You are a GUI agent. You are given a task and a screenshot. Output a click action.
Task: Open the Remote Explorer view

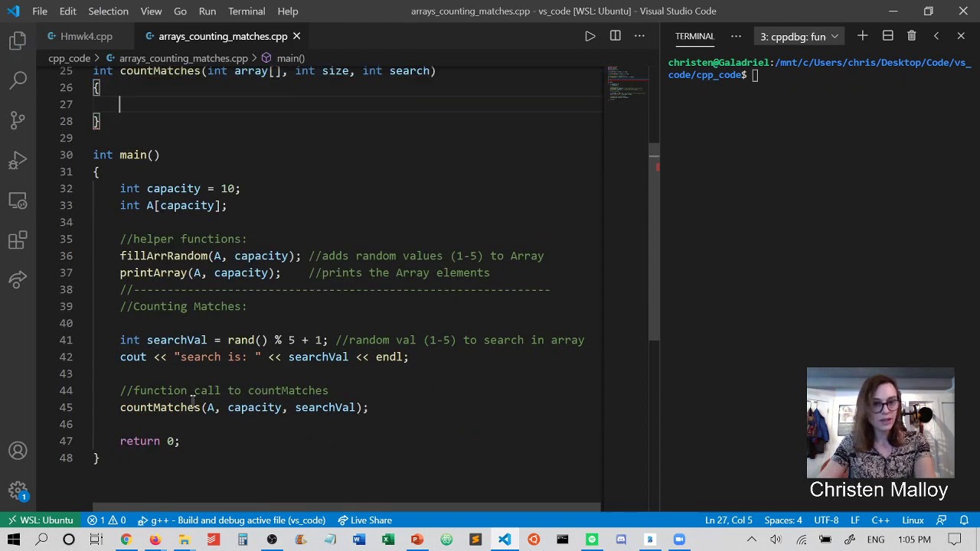coord(18,201)
